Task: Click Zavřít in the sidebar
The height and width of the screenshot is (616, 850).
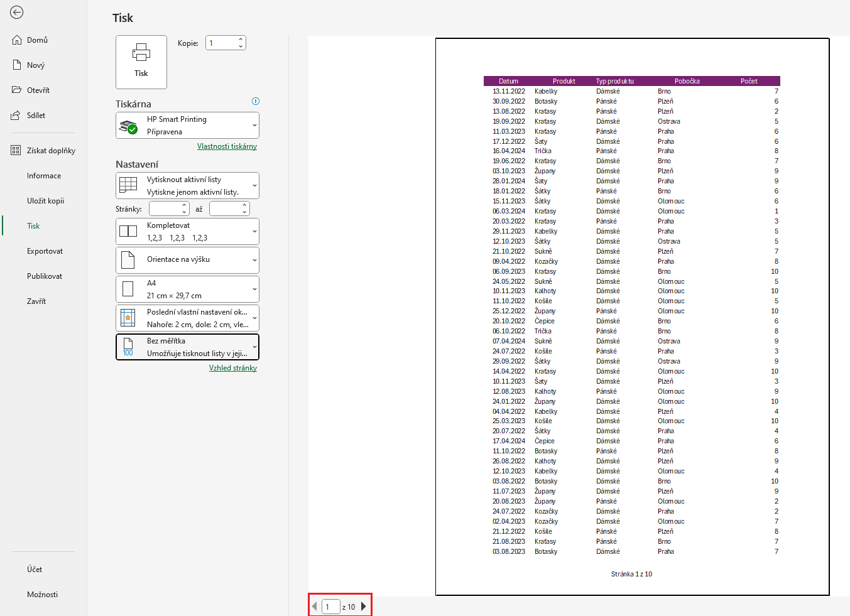Action: (36, 301)
